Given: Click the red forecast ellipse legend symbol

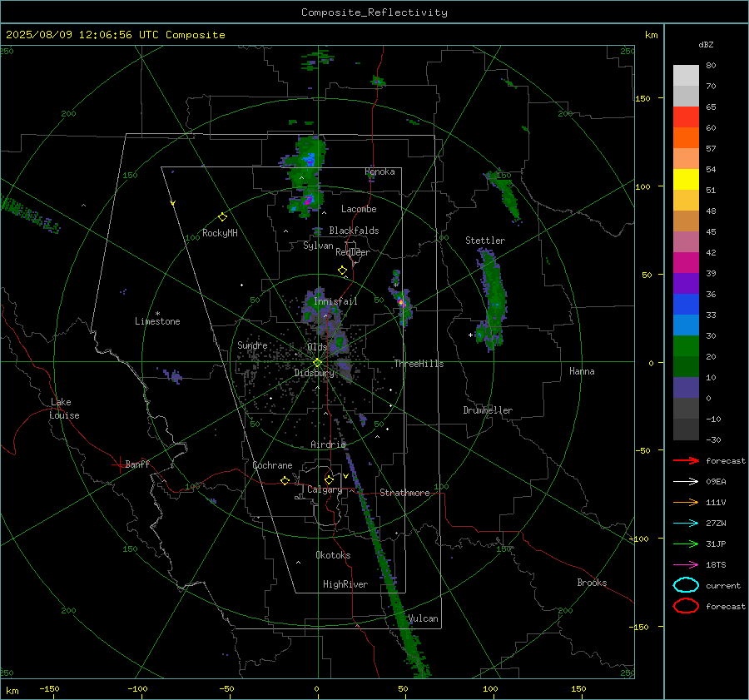Looking at the screenshot, I should (x=686, y=606).
